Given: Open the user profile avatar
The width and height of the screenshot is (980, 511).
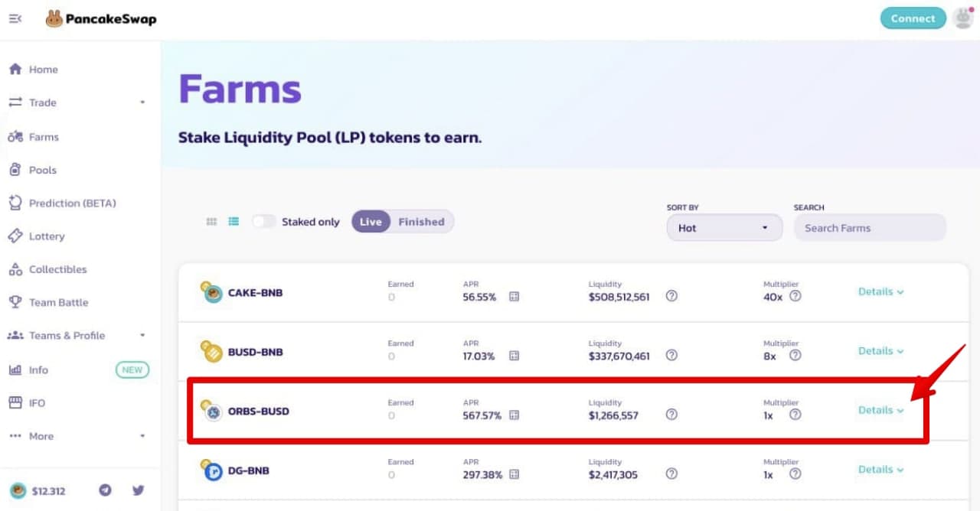Looking at the screenshot, I should (962, 18).
